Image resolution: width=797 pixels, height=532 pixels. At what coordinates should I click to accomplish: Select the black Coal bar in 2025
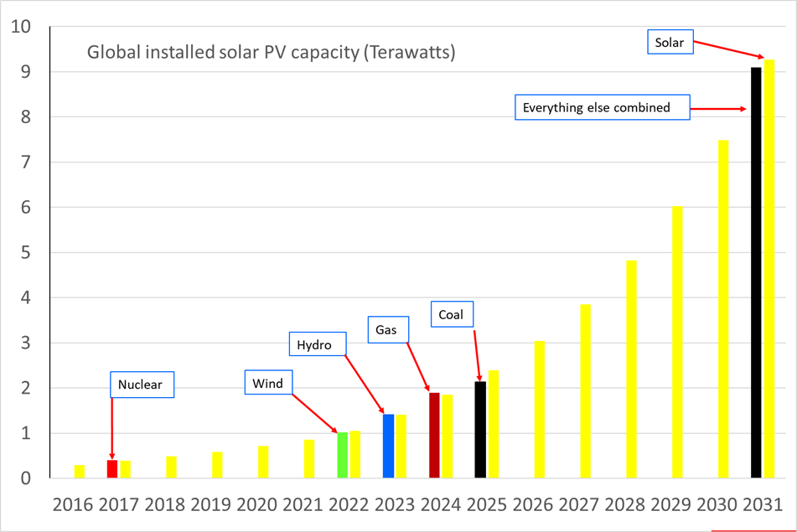coord(480,430)
